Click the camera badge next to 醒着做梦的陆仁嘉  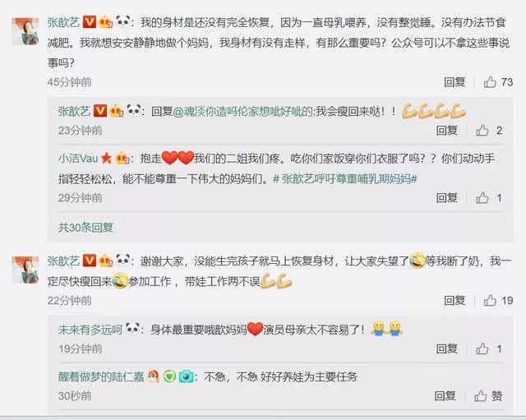pyautogui.click(x=187, y=376)
